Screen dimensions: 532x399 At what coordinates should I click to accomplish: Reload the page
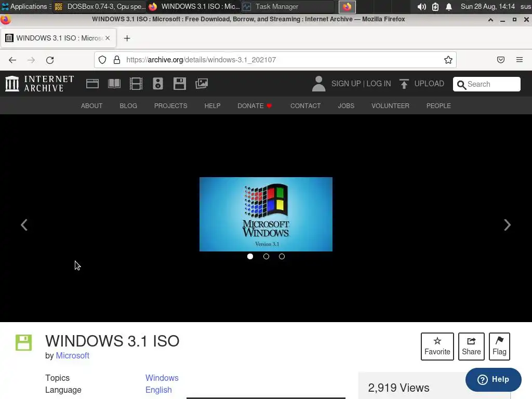click(50, 60)
